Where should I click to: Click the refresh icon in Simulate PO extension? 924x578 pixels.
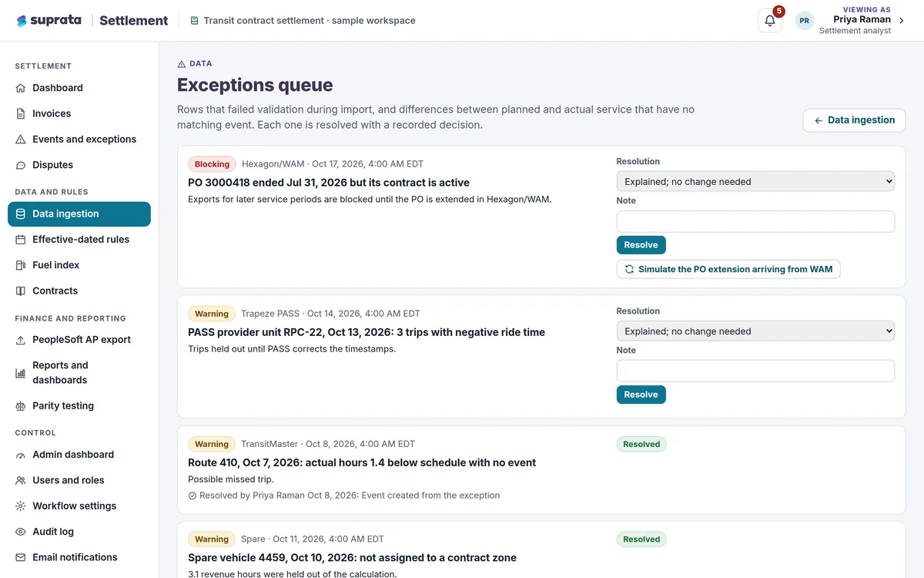(x=629, y=270)
